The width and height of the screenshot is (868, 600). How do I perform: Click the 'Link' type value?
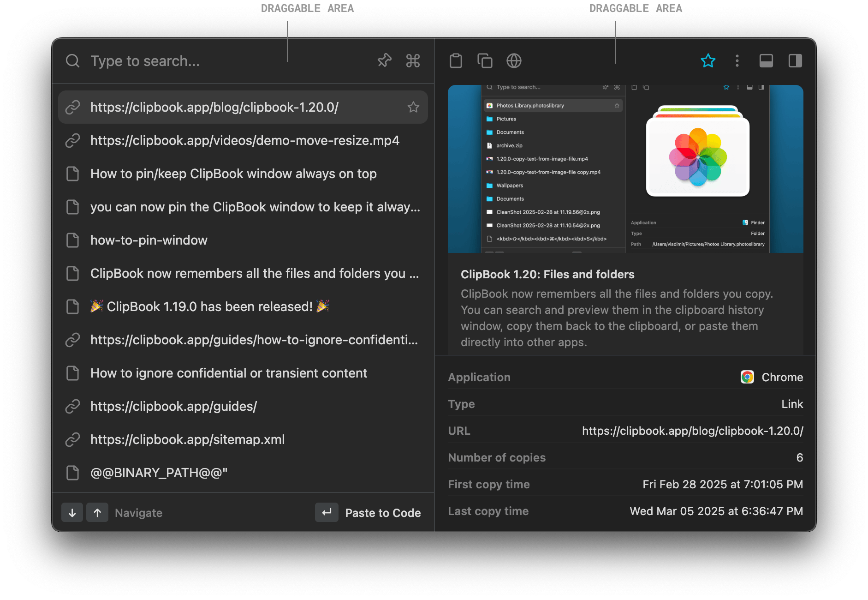click(x=792, y=404)
